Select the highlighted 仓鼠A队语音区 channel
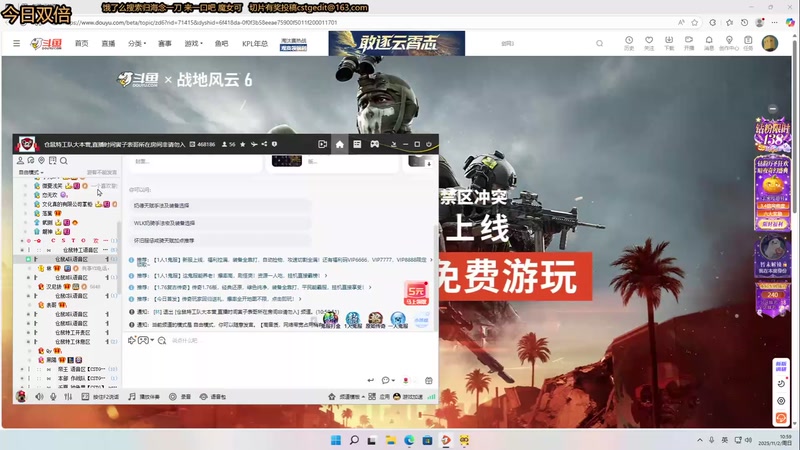The height and width of the screenshot is (450, 800). point(71,259)
